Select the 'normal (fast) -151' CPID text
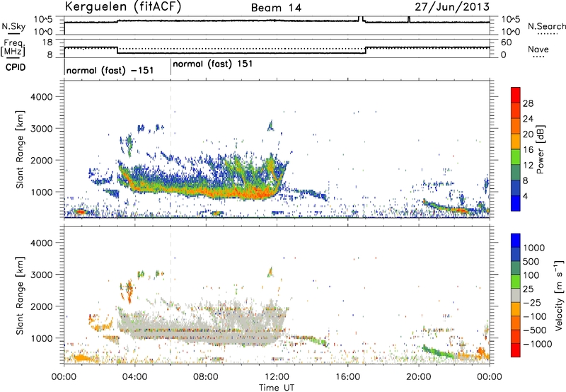The height and width of the screenshot is (392, 566). tap(110, 70)
